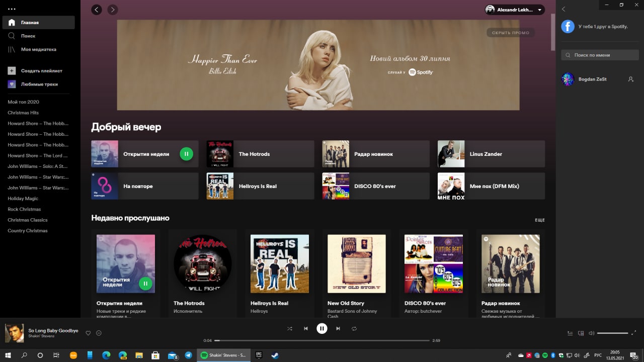The height and width of the screenshot is (362, 644).
Task: Open The Hotrods shortcut tile
Action: click(260, 154)
